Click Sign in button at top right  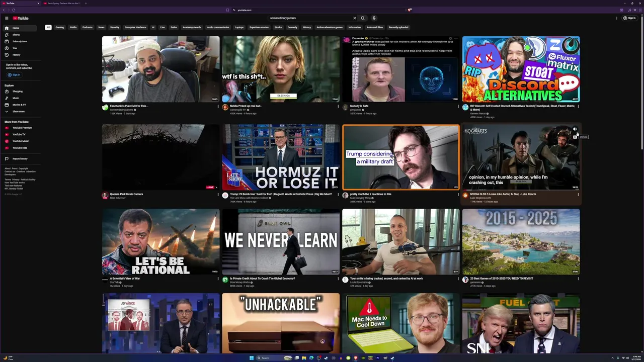coord(629,18)
